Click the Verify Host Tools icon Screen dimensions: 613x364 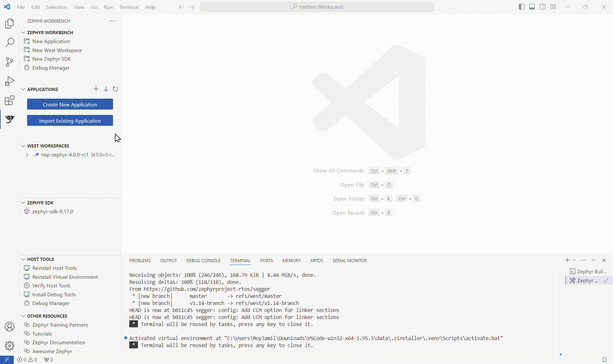point(27,285)
